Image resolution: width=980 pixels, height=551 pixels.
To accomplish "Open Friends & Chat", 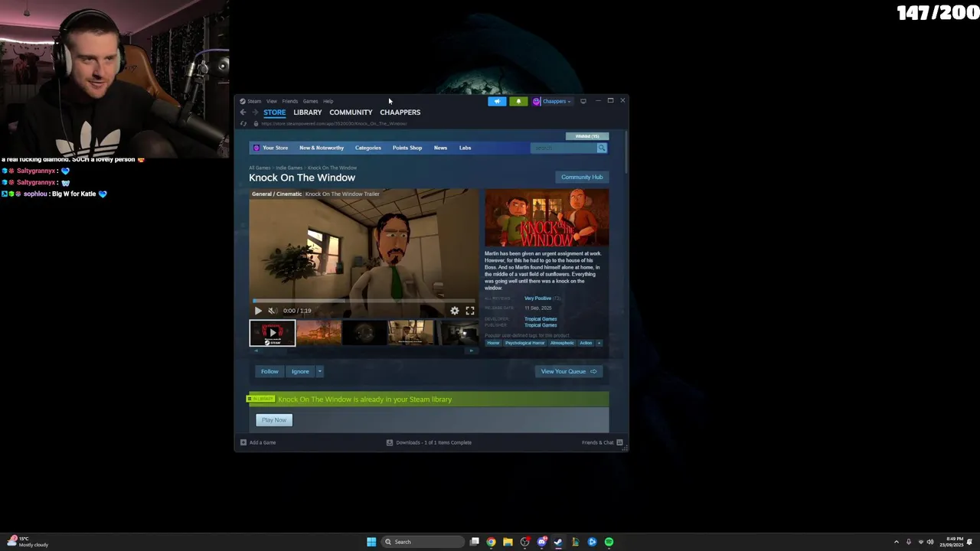I will click(x=603, y=442).
